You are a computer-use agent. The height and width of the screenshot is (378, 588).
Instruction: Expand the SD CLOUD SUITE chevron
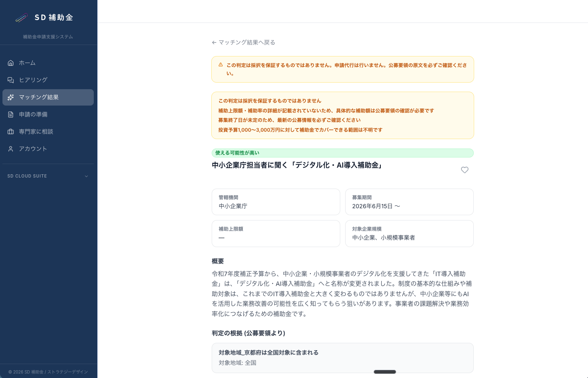[x=86, y=176]
